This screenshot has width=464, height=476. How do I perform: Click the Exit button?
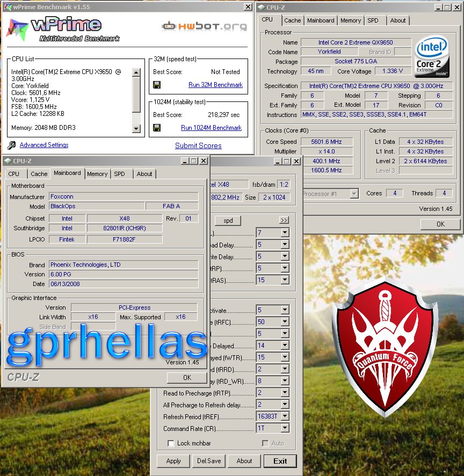[280, 461]
